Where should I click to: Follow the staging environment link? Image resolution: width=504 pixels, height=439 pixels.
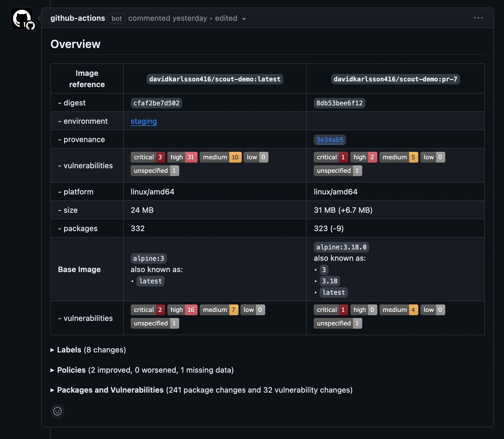point(144,121)
